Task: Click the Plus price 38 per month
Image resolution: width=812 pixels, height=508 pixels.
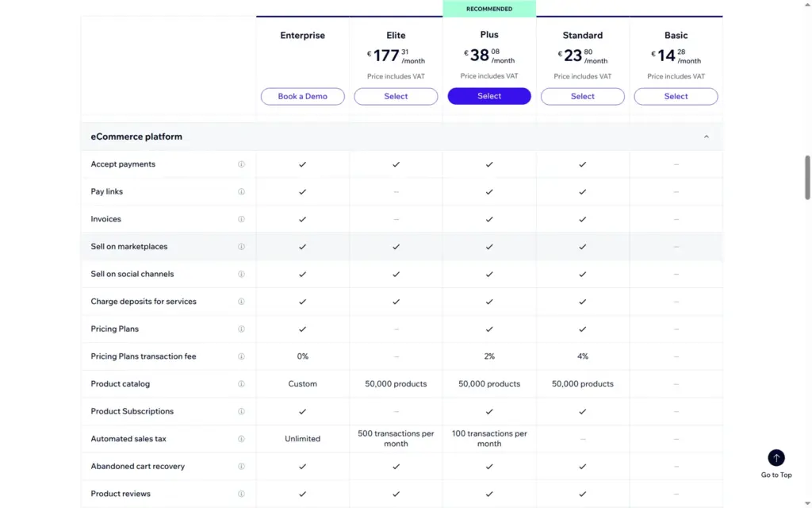Action: click(489, 55)
